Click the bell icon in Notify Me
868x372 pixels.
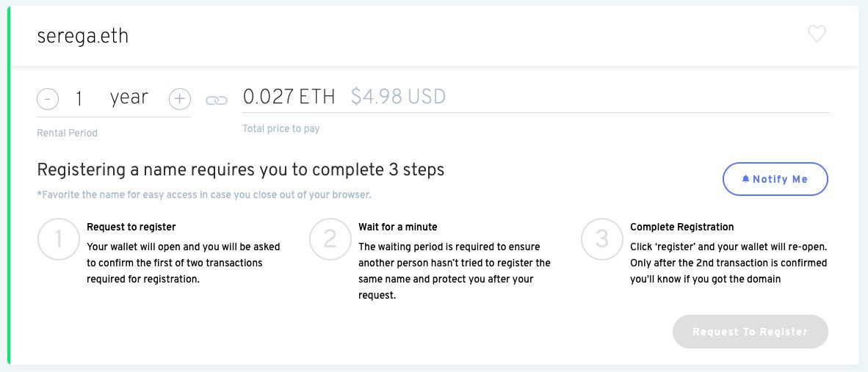(x=745, y=178)
